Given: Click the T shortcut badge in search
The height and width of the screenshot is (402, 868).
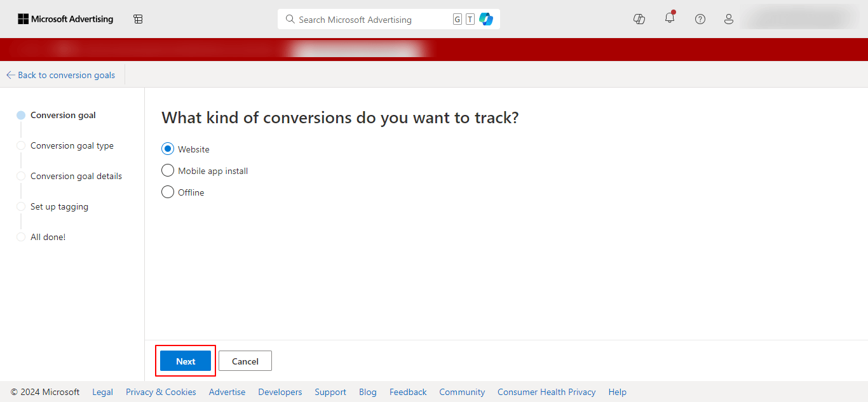Looking at the screenshot, I should tap(470, 19).
